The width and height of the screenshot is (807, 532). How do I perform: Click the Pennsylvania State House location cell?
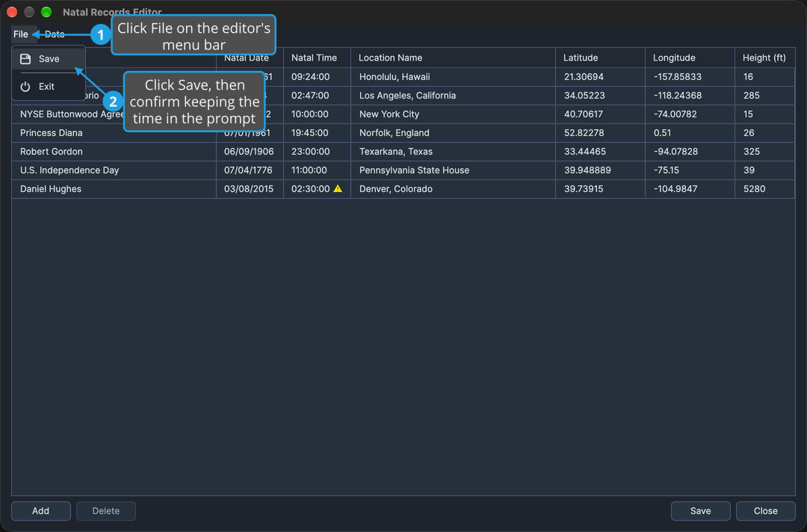[x=453, y=170]
